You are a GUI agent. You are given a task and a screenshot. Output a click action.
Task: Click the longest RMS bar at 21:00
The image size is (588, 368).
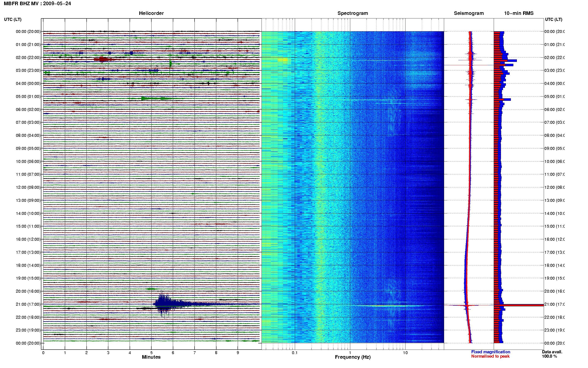[x=519, y=305]
